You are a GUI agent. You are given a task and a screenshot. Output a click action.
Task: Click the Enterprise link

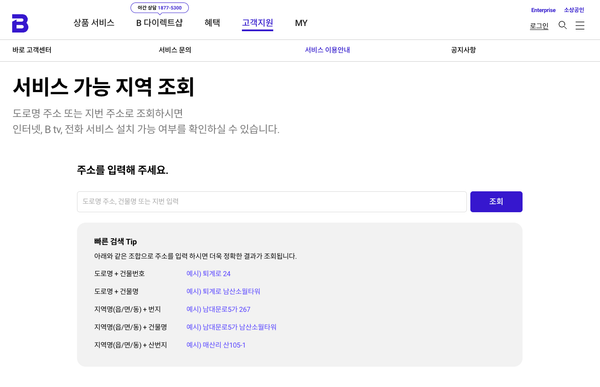coord(543,10)
